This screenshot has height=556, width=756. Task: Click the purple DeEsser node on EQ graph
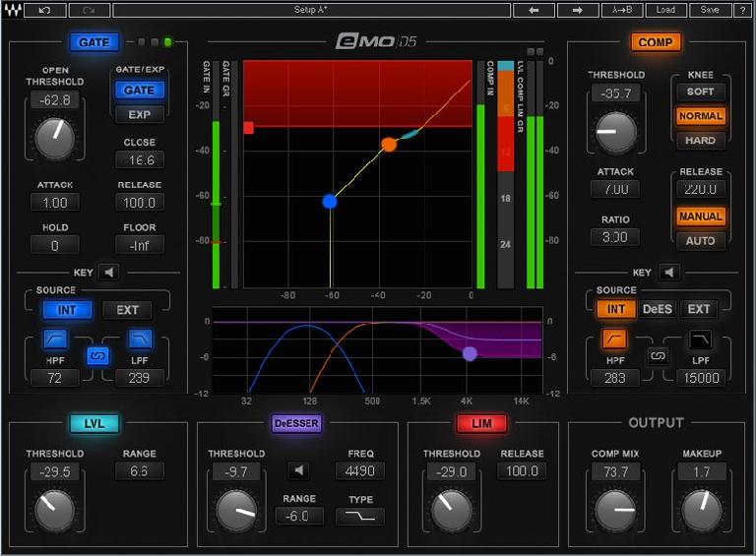(470, 354)
